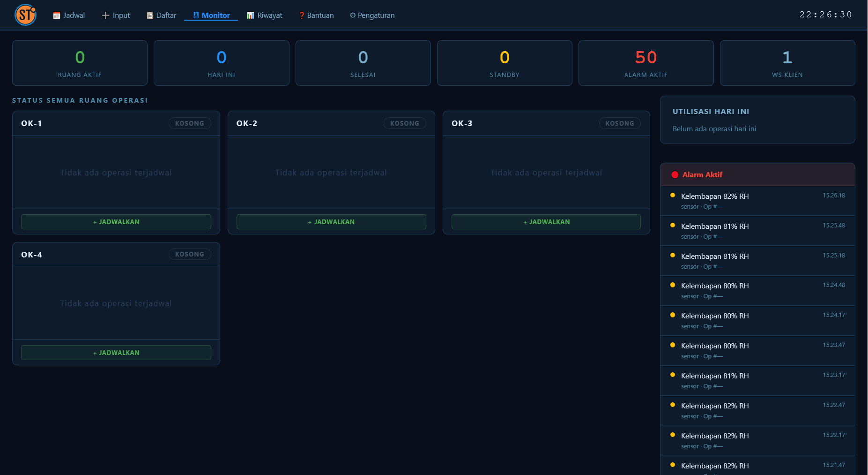This screenshot has height=475, width=868.
Task: Open the Riwayat tab
Action: coord(265,15)
